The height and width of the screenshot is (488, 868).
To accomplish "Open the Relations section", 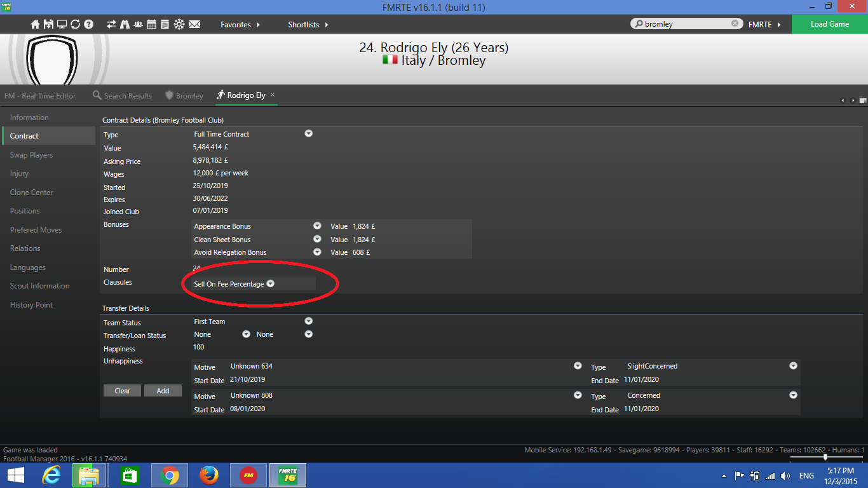I will (48, 248).
